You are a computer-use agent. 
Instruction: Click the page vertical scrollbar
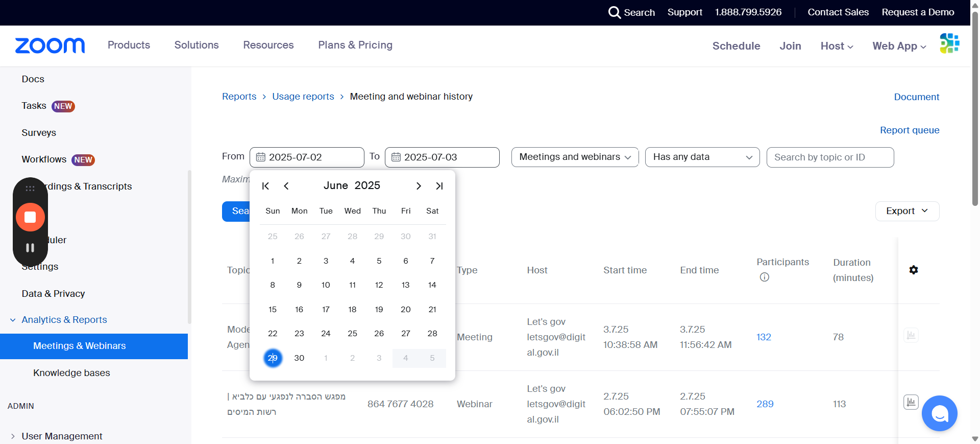click(975, 109)
